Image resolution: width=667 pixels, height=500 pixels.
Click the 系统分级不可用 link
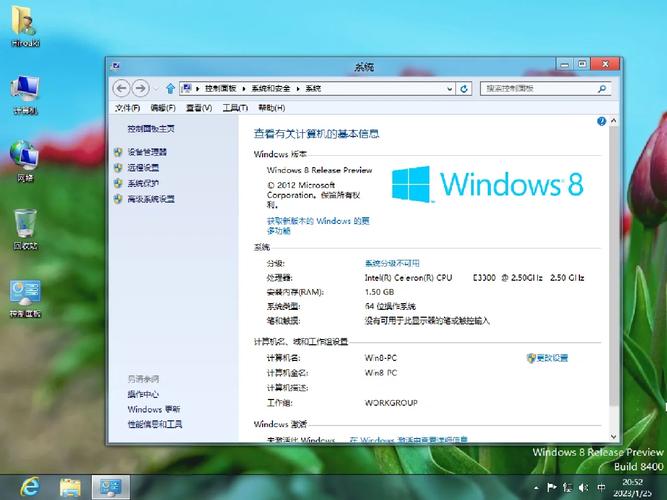tap(392, 263)
